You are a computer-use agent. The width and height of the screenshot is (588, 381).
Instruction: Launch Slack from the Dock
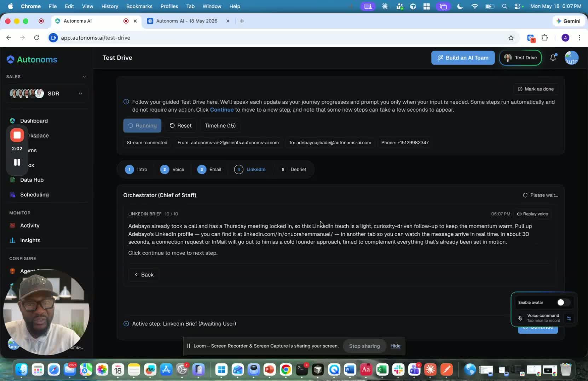(398, 370)
